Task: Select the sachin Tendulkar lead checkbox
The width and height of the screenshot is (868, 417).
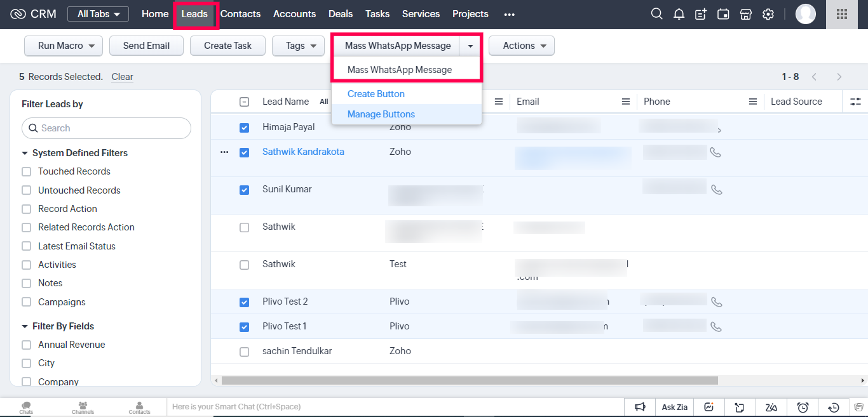Action: point(245,352)
